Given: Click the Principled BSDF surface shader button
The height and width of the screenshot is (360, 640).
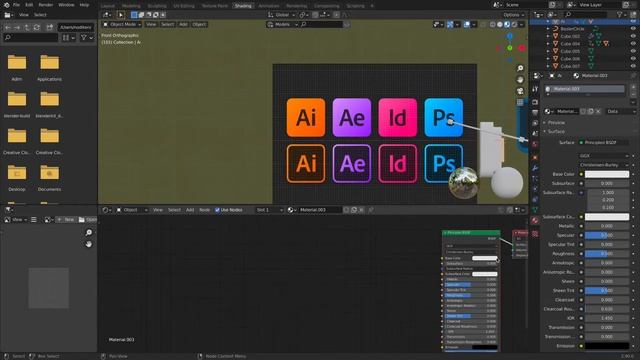Looking at the screenshot, I should (604, 142).
